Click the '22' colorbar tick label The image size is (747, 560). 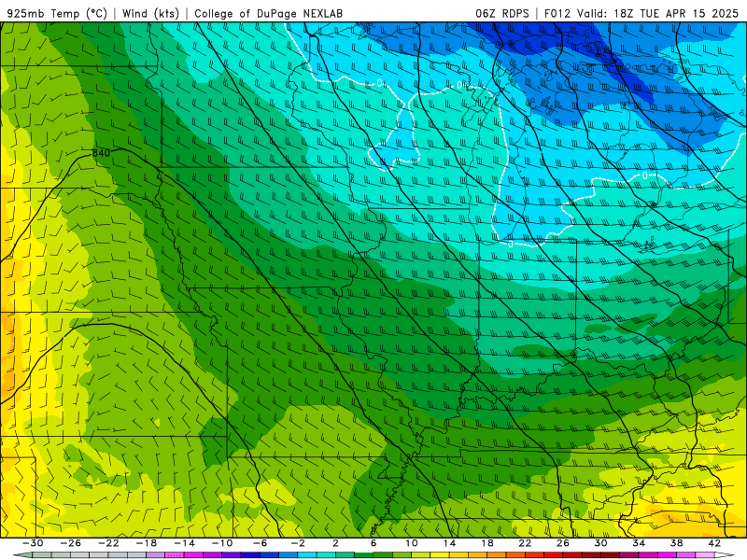tap(525, 543)
